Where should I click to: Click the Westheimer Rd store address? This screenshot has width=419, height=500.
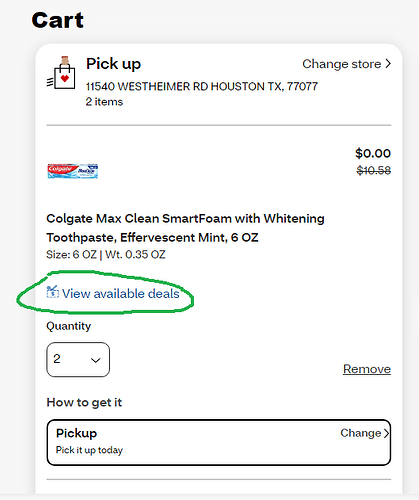(202, 87)
